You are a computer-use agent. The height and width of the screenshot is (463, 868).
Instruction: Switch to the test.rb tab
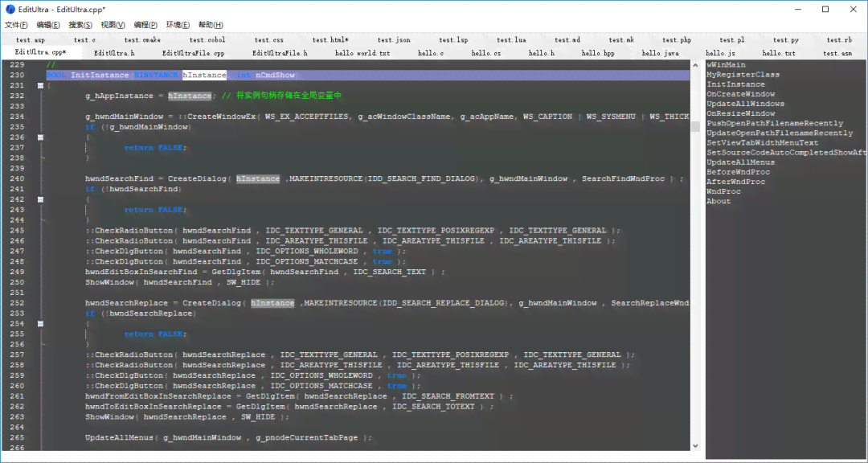839,40
